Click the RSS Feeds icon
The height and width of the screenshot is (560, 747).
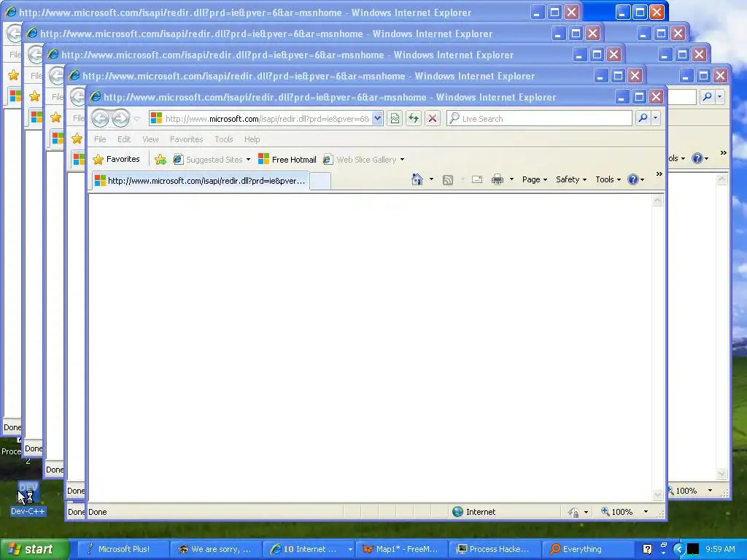(448, 179)
